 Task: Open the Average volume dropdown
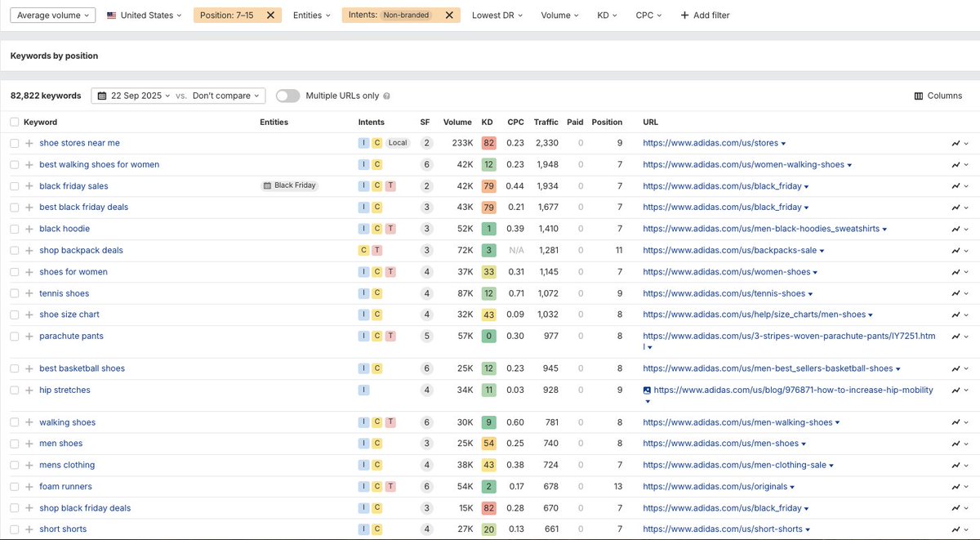pyautogui.click(x=52, y=15)
